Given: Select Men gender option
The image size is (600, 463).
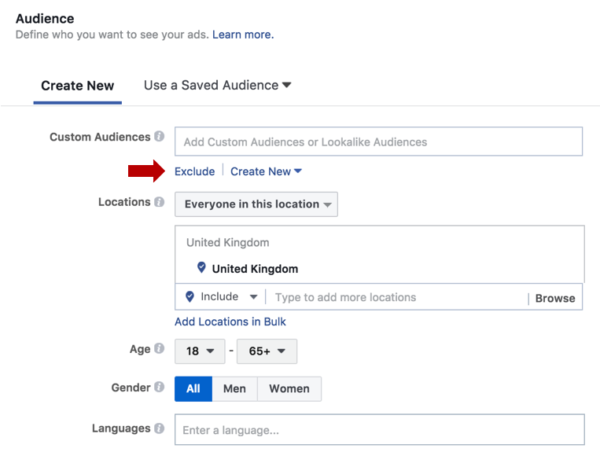Looking at the screenshot, I should pos(235,389).
